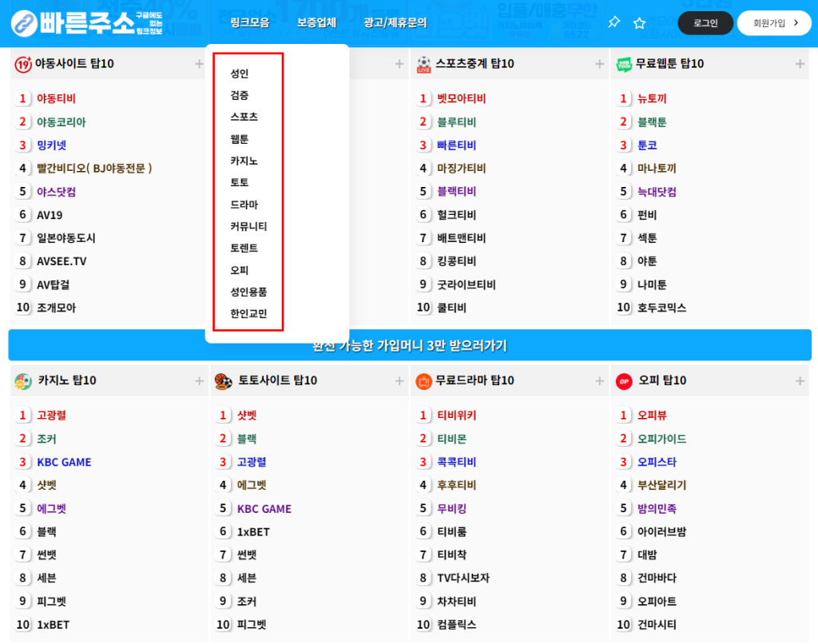Screen dimensions: 818x644
Task: Open the 광고/제휴문의 menu item
Action: pyautogui.click(x=395, y=23)
